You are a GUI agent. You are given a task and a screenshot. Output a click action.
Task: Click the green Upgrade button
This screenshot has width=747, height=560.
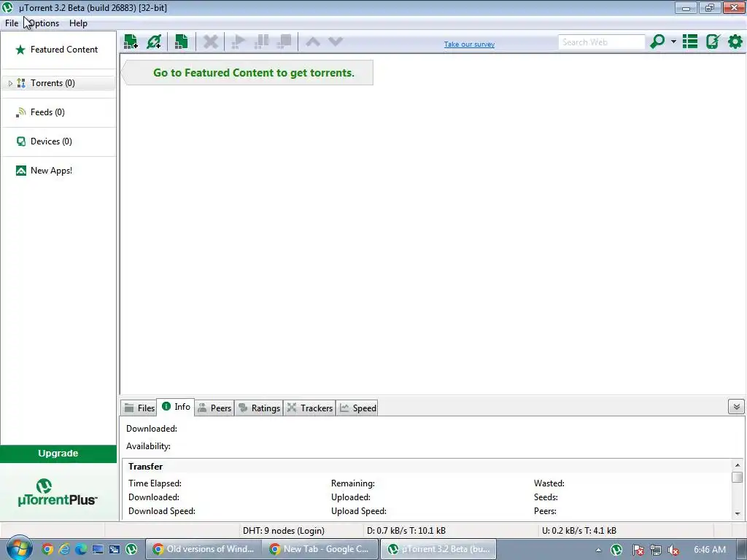pyautogui.click(x=58, y=454)
